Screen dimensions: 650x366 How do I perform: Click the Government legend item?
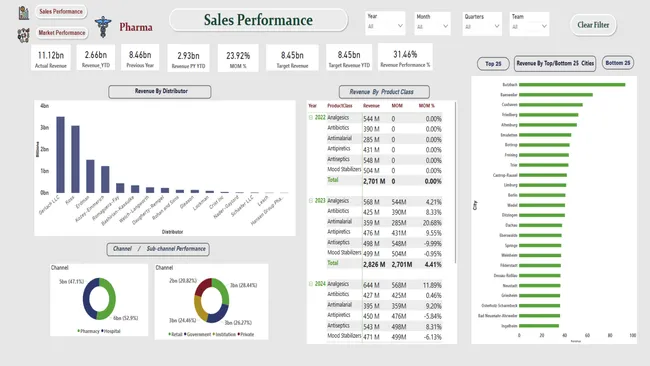click(x=197, y=334)
